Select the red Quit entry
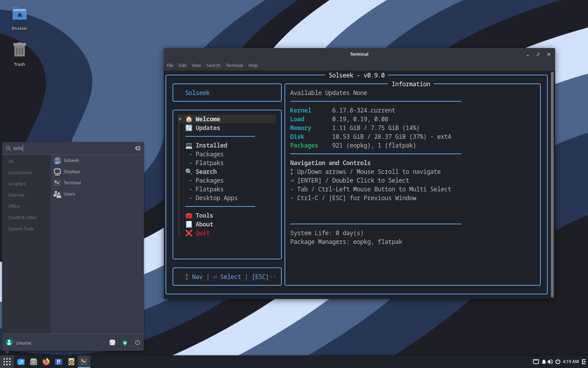Screen dimensions: 588x368 [x=202, y=233]
